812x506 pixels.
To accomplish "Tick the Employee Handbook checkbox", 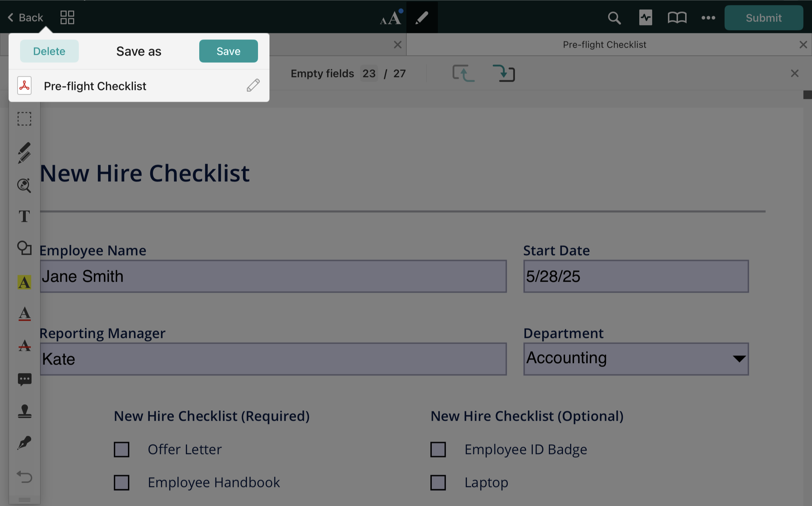I will [x=121, y=482].
